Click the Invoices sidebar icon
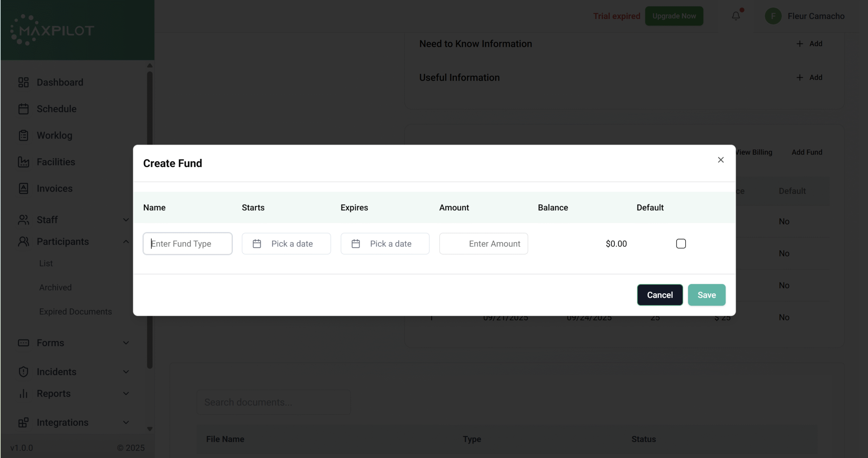Image resolution: width=868 pixels, height=458 pixels. tap(23, 188)
